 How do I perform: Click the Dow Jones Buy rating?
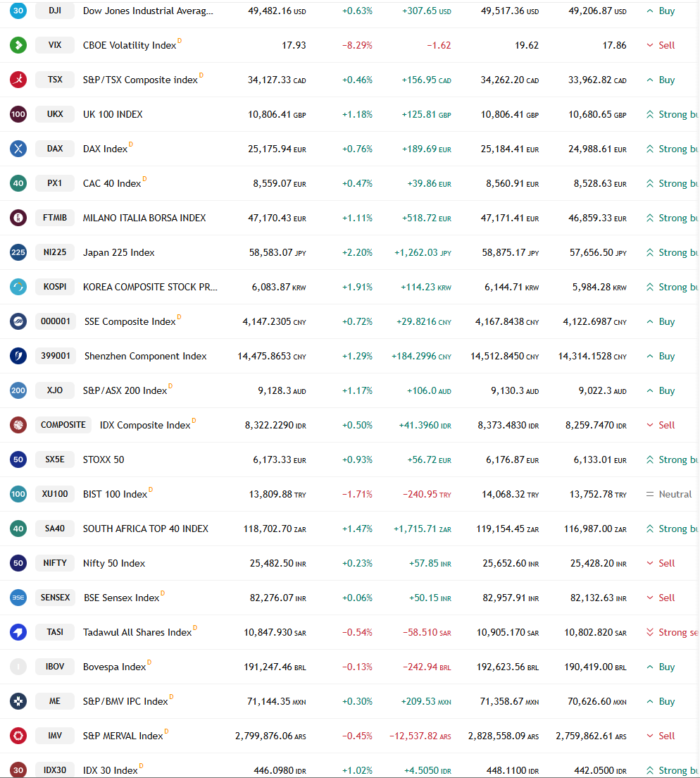[661, 11]
